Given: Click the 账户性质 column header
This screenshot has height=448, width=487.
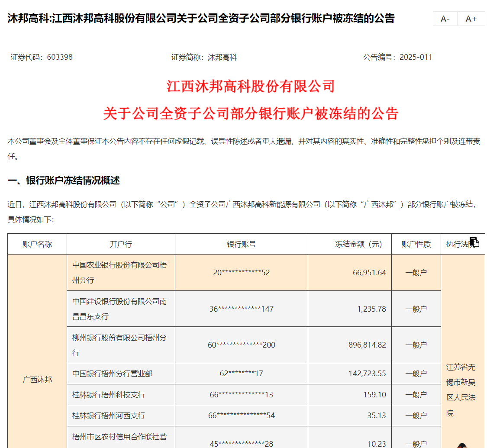Looking at the screenshot, I should [x=416, y=244].
